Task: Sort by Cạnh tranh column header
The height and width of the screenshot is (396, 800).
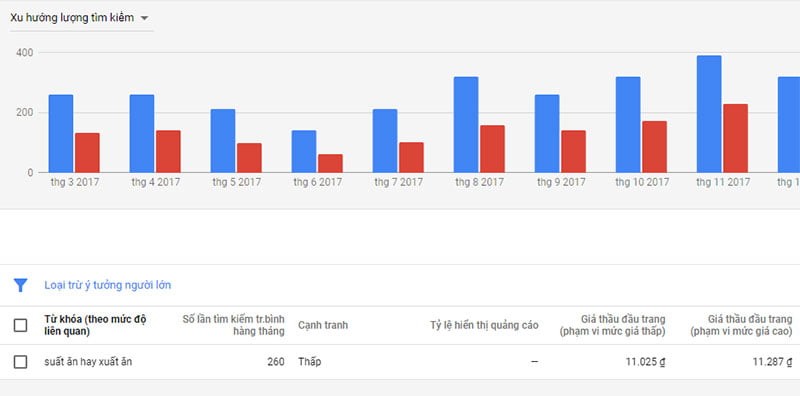Action: click(x=323, y=325)
